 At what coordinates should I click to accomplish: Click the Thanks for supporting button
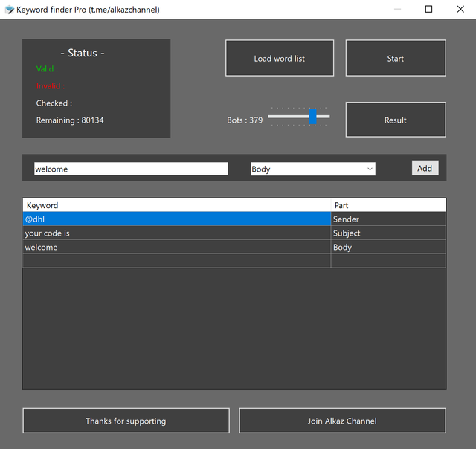click(x=126, y=421)
